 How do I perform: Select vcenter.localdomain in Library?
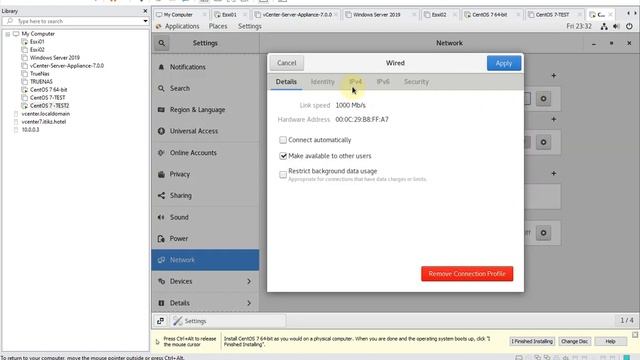click(46, 113)
